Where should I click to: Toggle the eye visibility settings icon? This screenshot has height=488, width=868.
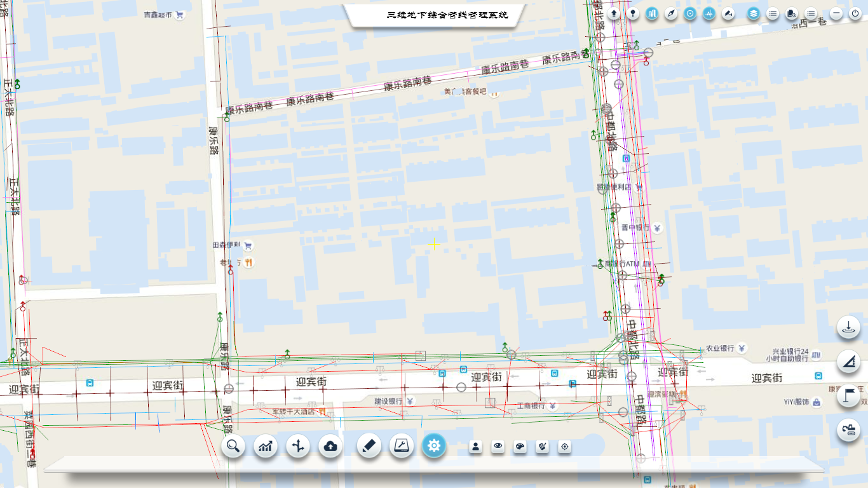[x=498, y=447]
